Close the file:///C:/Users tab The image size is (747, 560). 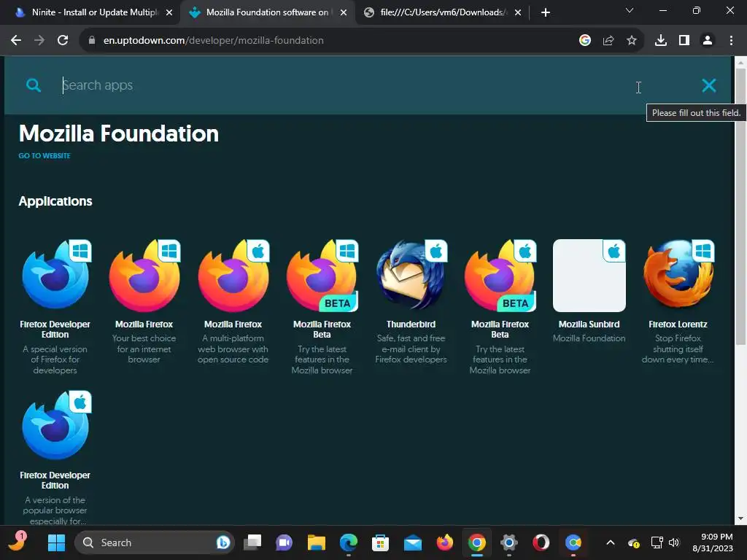(x=518, y=13)
